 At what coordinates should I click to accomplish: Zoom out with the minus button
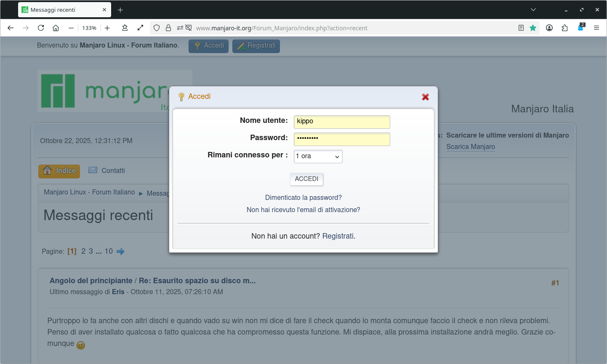point(71,28)
